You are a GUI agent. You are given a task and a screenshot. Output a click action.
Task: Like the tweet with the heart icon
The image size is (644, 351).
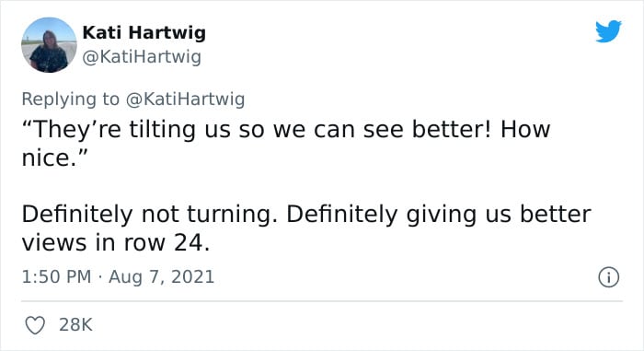35,325
